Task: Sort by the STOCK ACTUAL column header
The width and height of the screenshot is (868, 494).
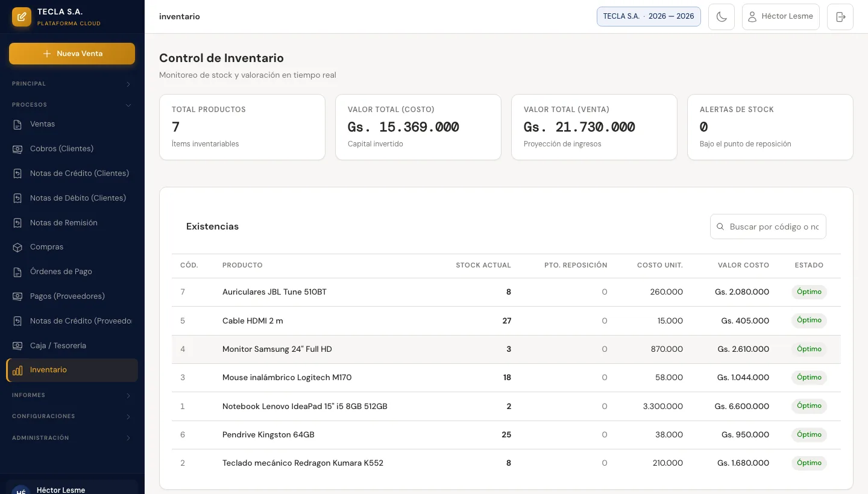Action: (483, 265)
